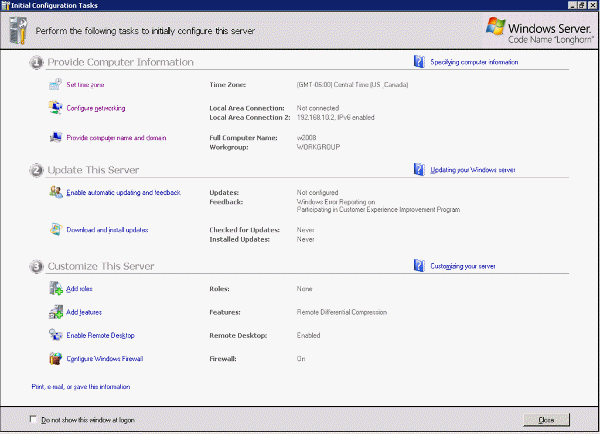Screen dimensions: 600x435
Task: Click the Provide computer name monitor icon
Action: coord(55,137)
